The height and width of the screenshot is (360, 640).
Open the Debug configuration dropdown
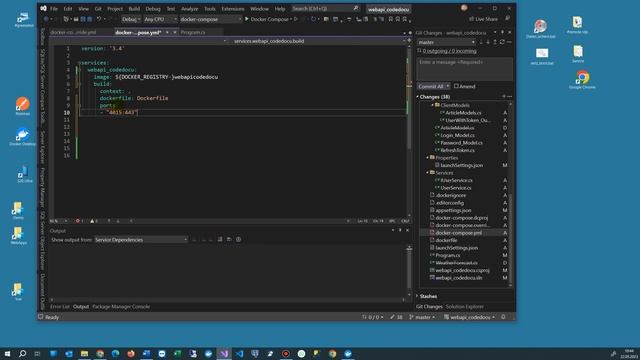point(131,19)
